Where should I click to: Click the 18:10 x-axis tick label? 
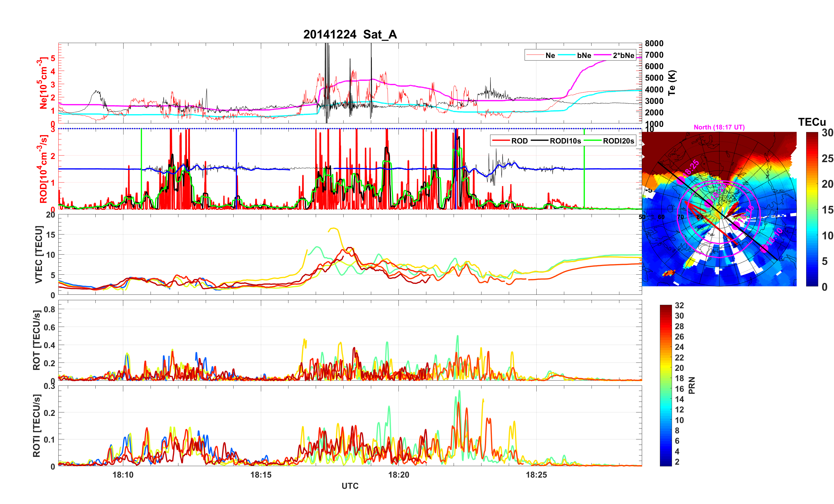click(123, 474)
